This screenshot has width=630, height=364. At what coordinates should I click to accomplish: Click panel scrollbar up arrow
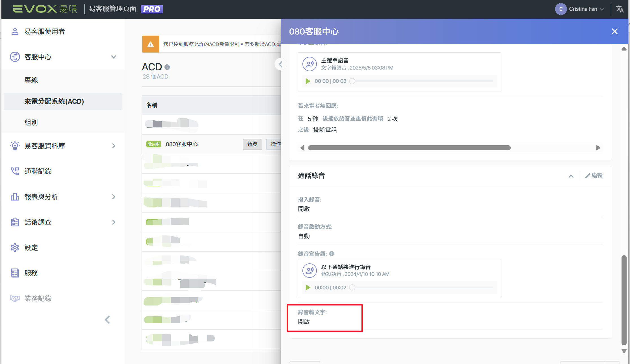coord(624,49)
